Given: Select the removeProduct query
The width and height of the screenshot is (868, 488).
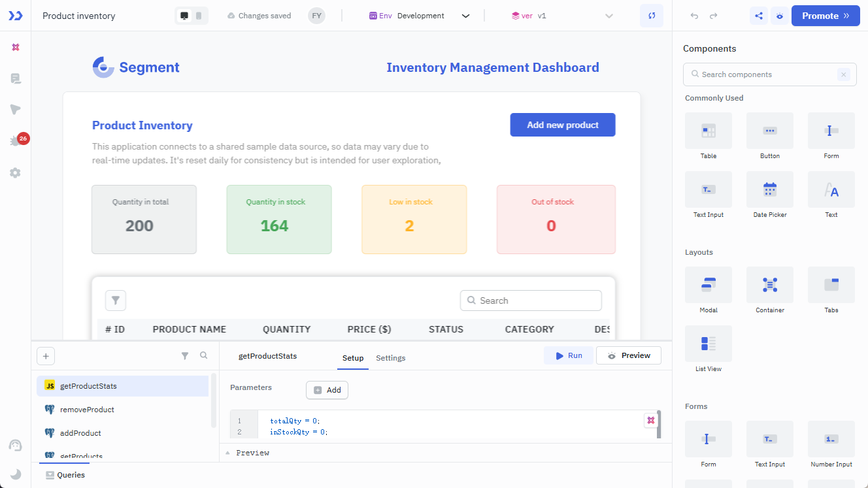Looking at the screenshot, I should point(123,410).
